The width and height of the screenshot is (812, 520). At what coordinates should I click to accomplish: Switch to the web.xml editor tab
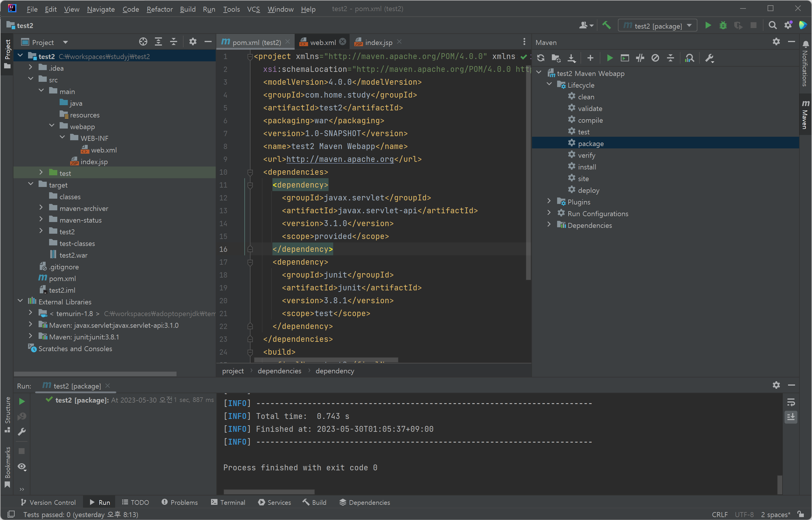click(323, 42)
